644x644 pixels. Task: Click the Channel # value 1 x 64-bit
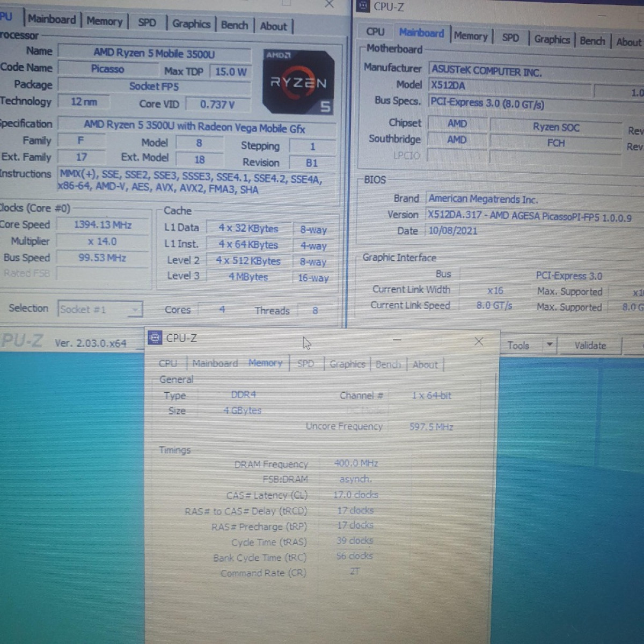click(431, 396)
